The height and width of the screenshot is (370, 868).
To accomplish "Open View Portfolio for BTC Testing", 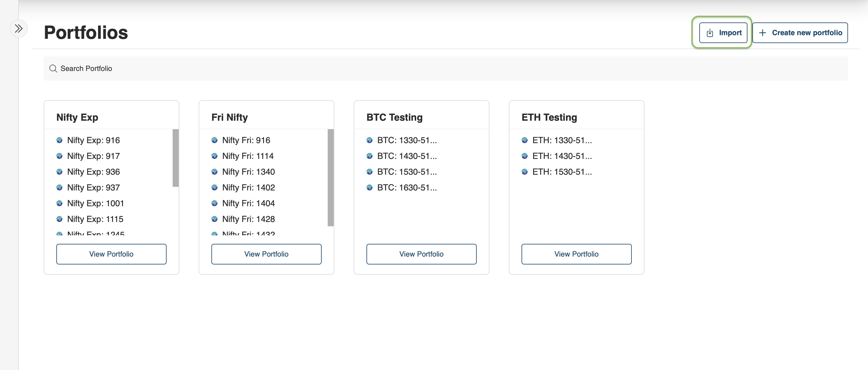I will point(421,254).
